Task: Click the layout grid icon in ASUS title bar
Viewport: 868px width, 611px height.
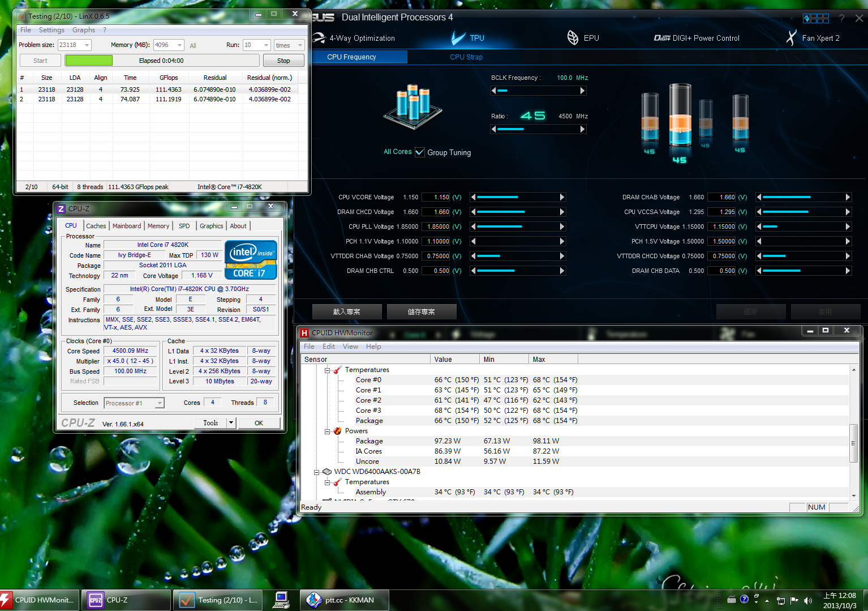Action: [x=816, y=18]
